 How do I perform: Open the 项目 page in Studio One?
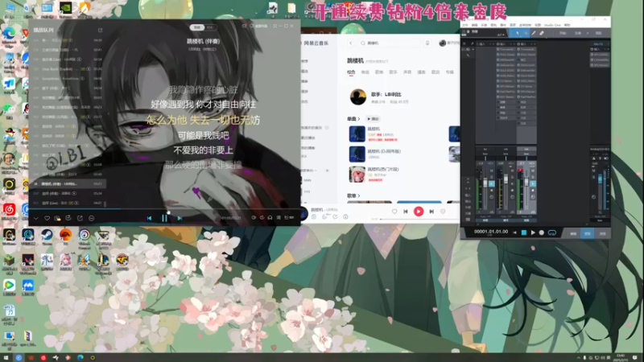click(598, 33)
